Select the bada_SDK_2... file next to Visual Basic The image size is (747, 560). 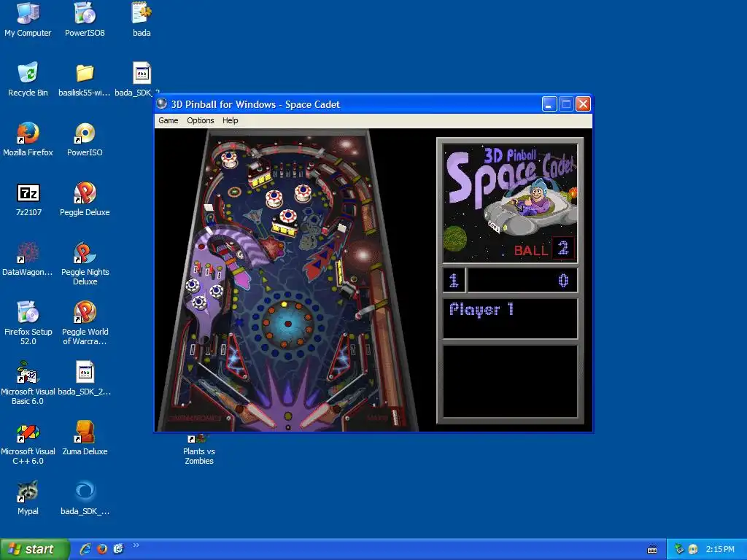85,378
